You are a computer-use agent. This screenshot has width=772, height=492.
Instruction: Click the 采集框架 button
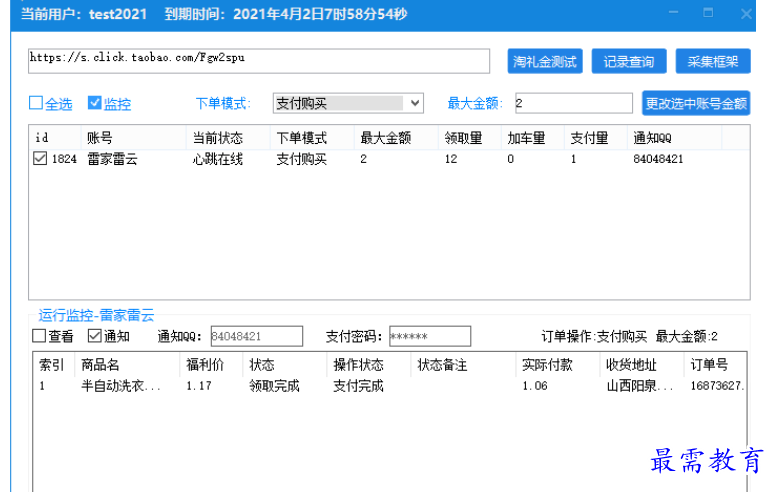[x=712, y=62]
